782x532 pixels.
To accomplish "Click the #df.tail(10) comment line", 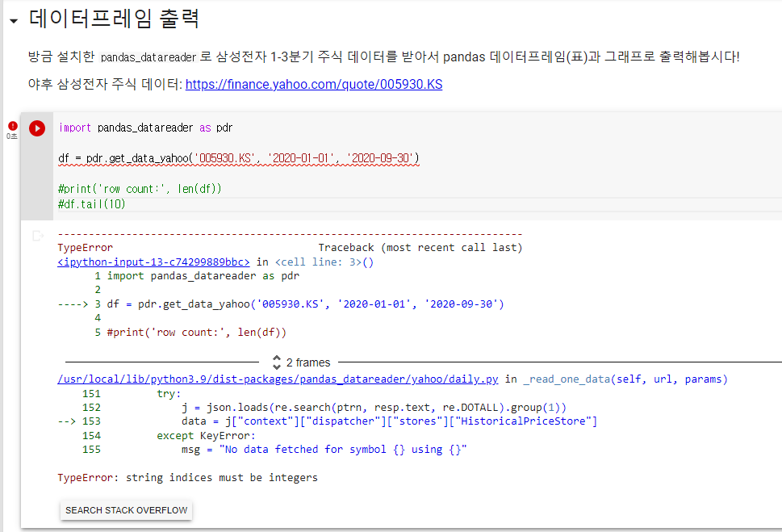I will tap(92, 203).
